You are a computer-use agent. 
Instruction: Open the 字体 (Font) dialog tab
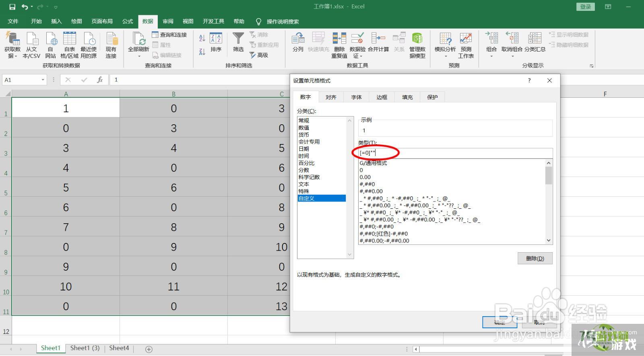coord(356,97)
